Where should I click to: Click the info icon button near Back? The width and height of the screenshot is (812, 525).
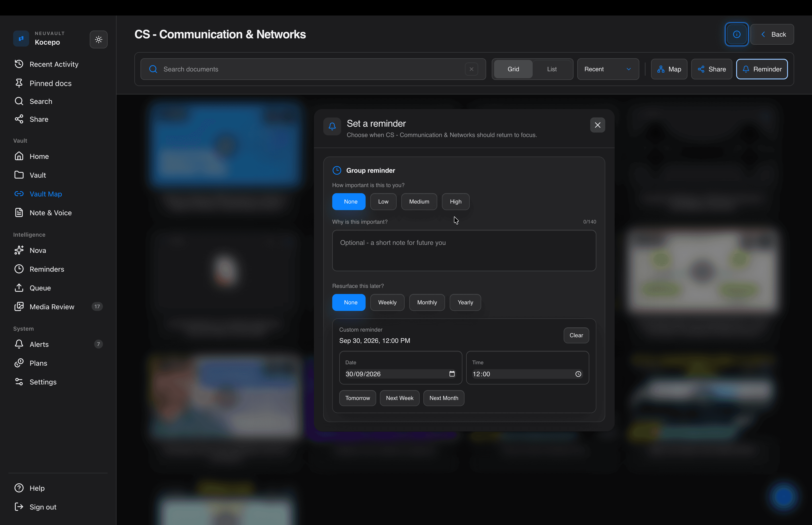pyautogui.click(x=736, y=34)
